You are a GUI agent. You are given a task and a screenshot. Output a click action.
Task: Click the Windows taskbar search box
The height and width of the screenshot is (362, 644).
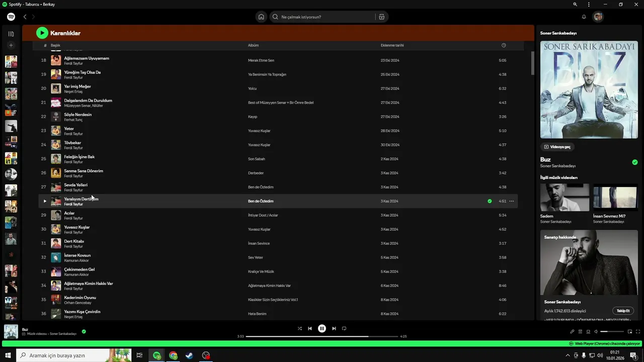(73, 355)
